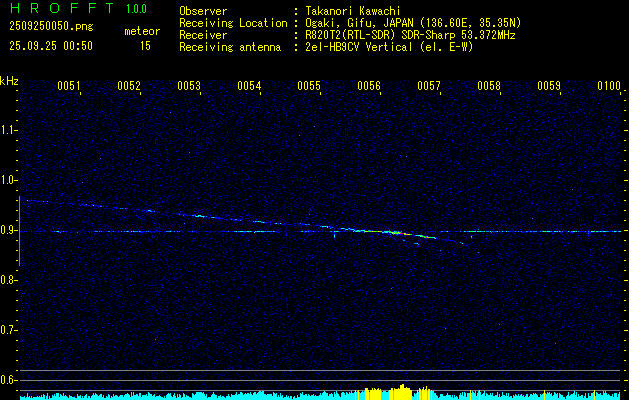The width and height of the screenshot is (629, 400).
Task: Select the 0057 time marker
Action: [x=429, y=87]
